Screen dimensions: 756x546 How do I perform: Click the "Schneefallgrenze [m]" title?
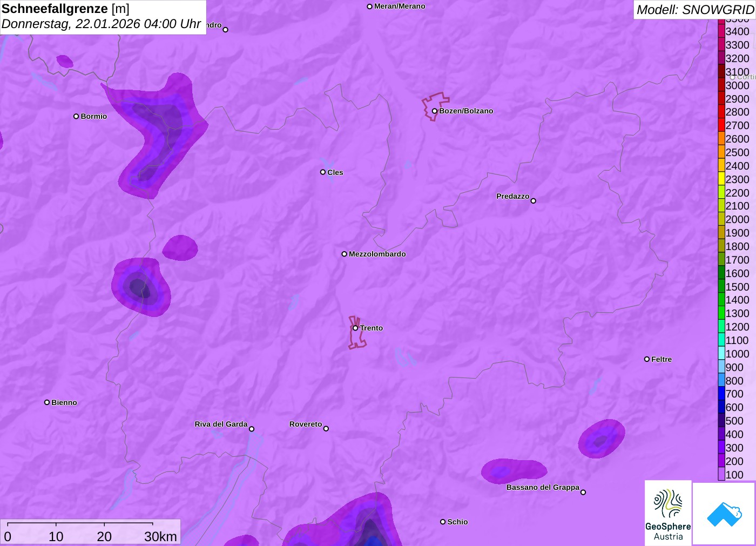point(65,9)
